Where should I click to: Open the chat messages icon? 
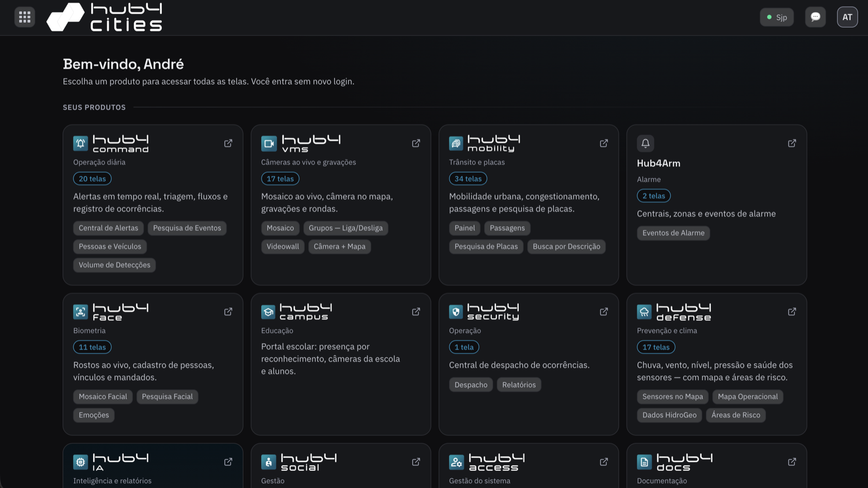pyautogui.click(x=815, y=17)
